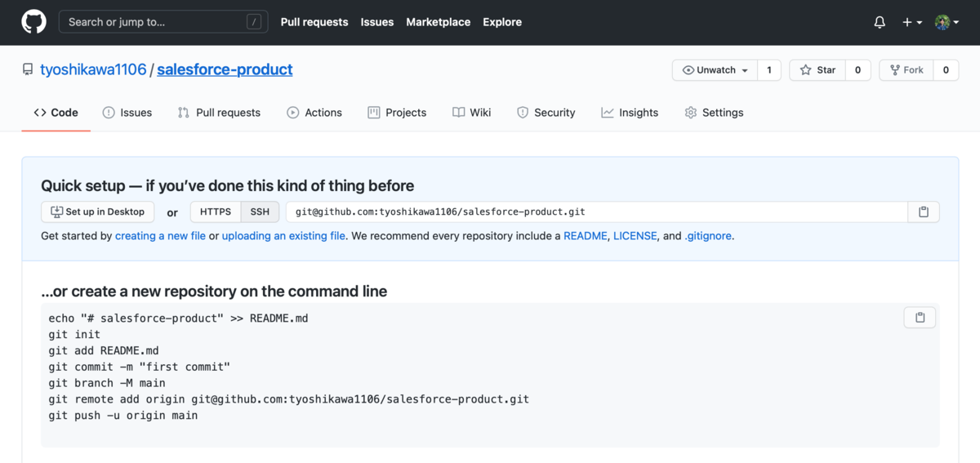This screenshot has height=463, width=980.
Task: Click Set up in Desktop button
Action: (x=98, y=211)
